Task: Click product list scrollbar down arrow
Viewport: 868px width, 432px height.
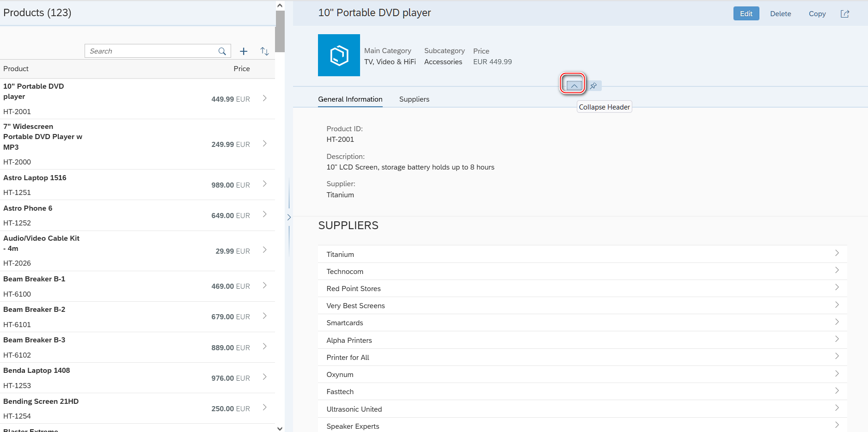Action: [x=280, y=428]
